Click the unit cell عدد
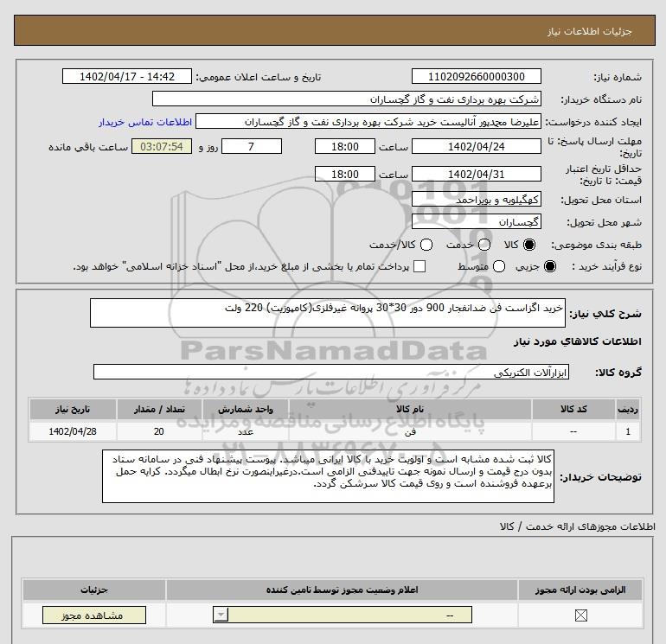 246,431
